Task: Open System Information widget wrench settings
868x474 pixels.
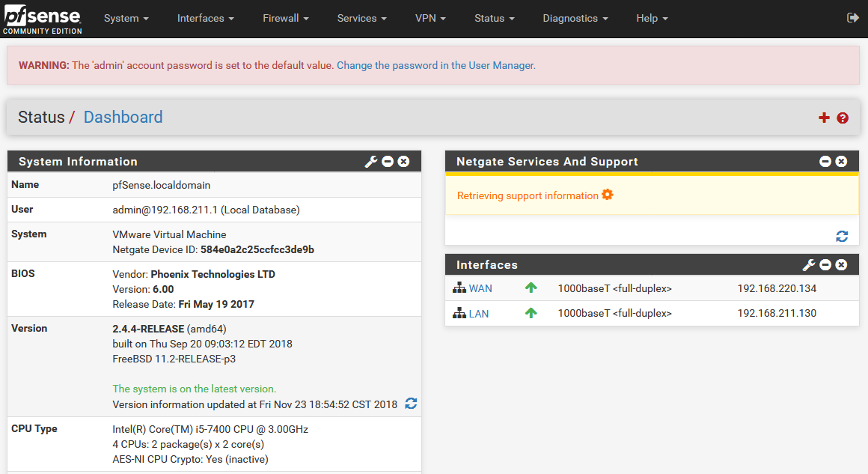Action: pyautogui.click(x=371, y=162)
